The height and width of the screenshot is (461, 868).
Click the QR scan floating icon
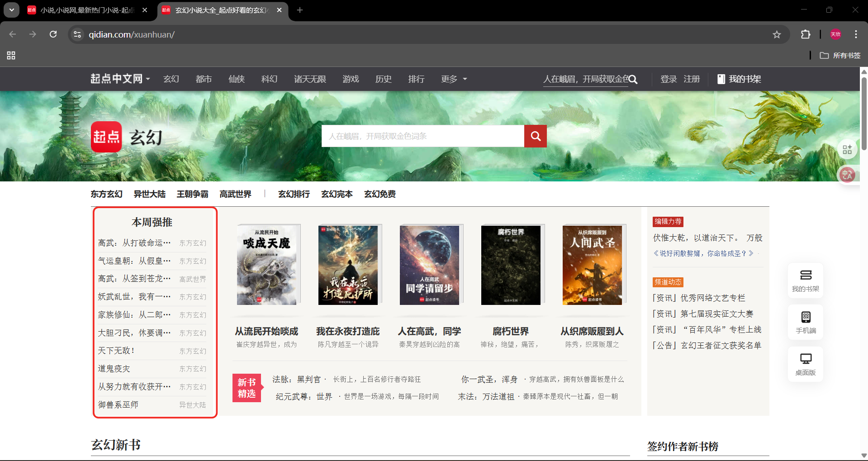847,149
